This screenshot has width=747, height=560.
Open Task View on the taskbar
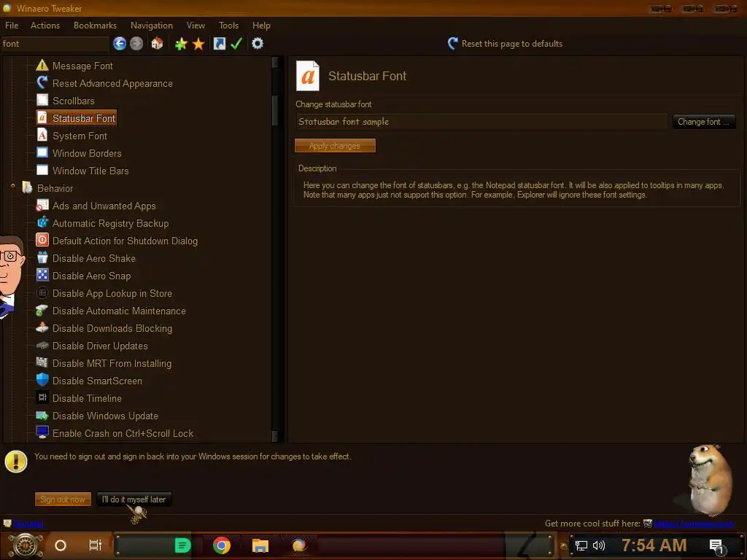click(96, 545)
